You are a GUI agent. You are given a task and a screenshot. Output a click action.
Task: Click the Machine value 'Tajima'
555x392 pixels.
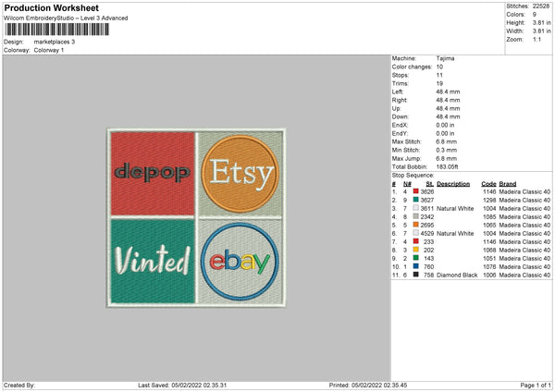[x=445, y=58]
